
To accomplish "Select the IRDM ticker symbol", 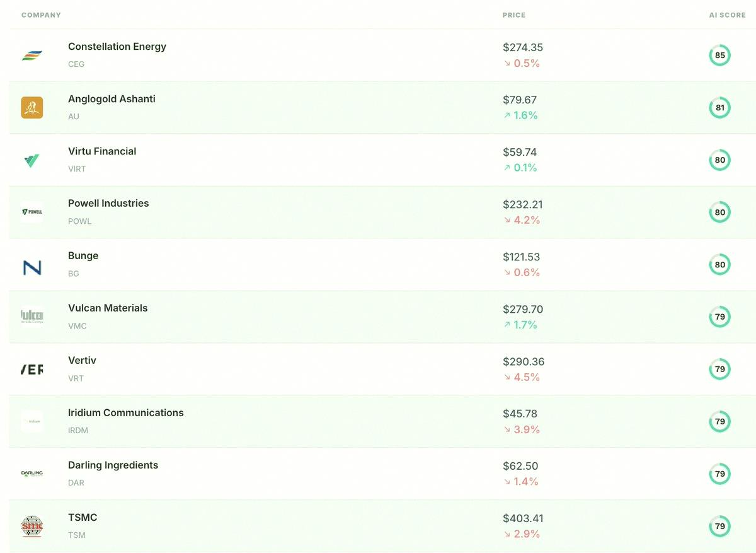I will click(78, 431).
